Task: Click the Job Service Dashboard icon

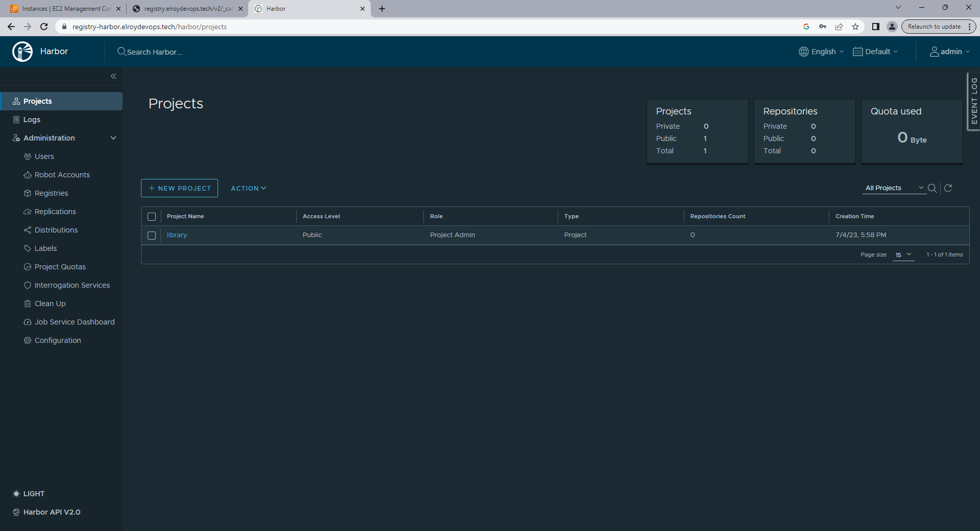Action: (x=28, y=322)
